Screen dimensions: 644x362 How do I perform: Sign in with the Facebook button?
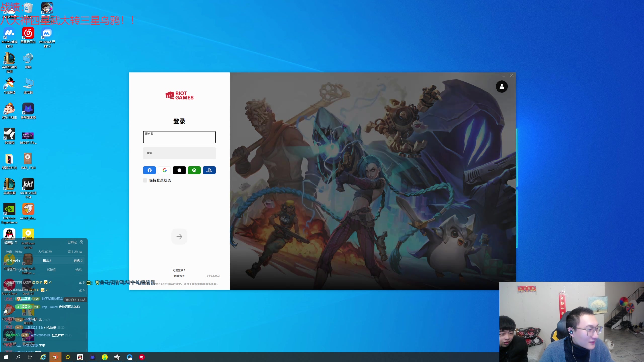149,170
